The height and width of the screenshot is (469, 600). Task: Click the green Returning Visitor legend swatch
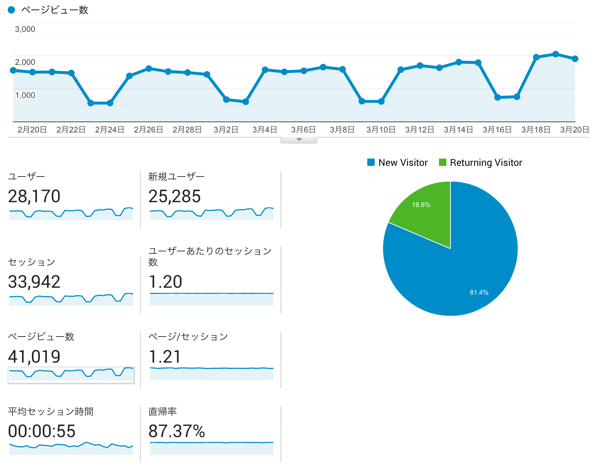click(x=442, y=163)
